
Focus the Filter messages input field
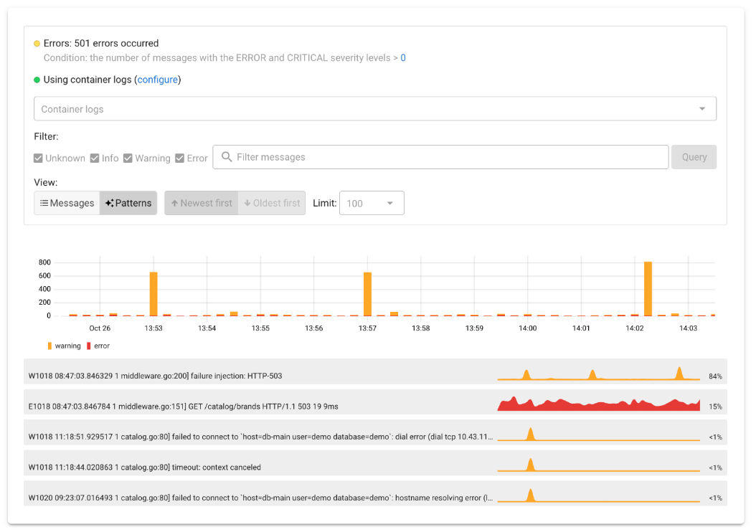440,157
